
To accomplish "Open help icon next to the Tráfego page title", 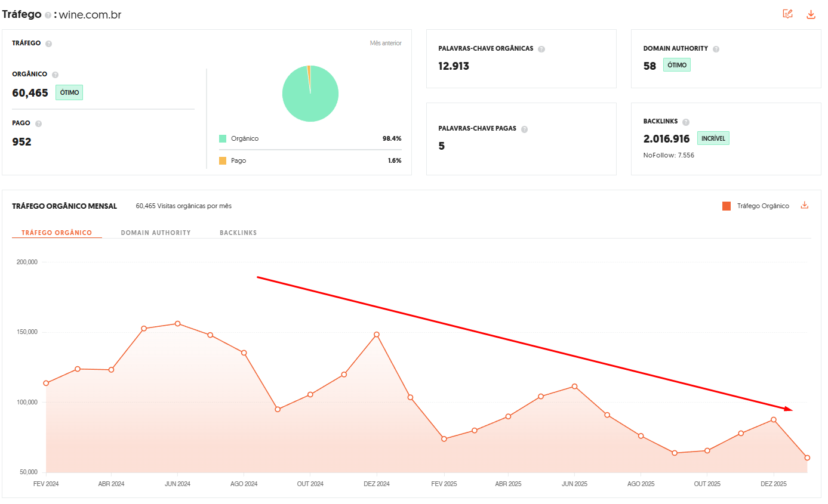I will click(x=48, y=16).
